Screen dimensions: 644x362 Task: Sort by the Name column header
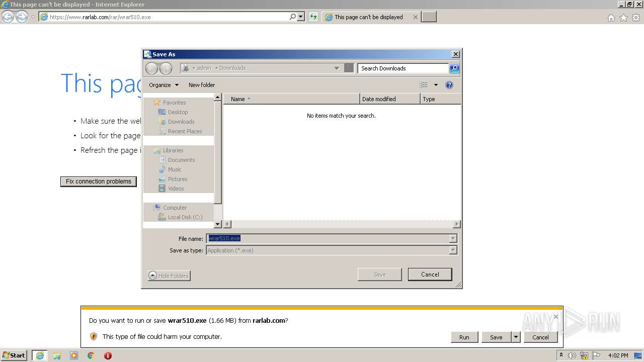pyautogui.click(x=292, y=99)
